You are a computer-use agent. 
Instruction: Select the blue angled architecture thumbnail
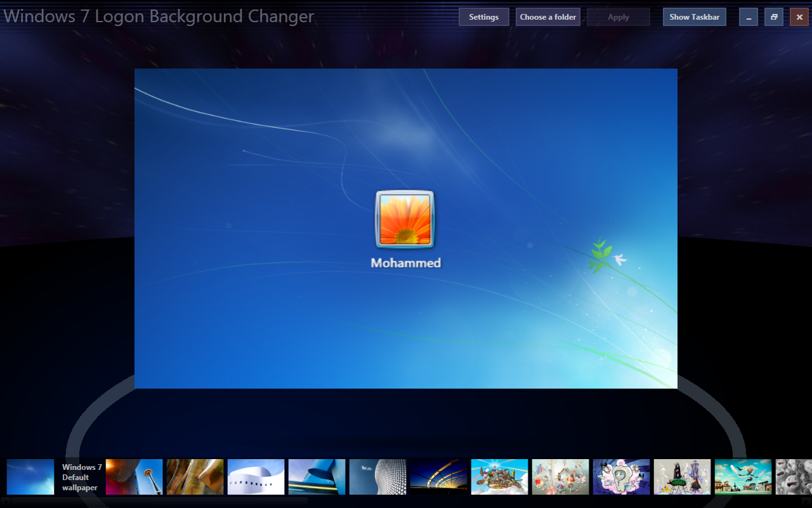point(317,477)
